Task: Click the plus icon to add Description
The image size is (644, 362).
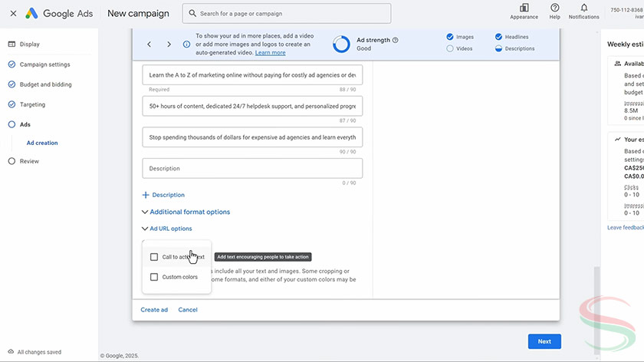Action: click(146, 195)
